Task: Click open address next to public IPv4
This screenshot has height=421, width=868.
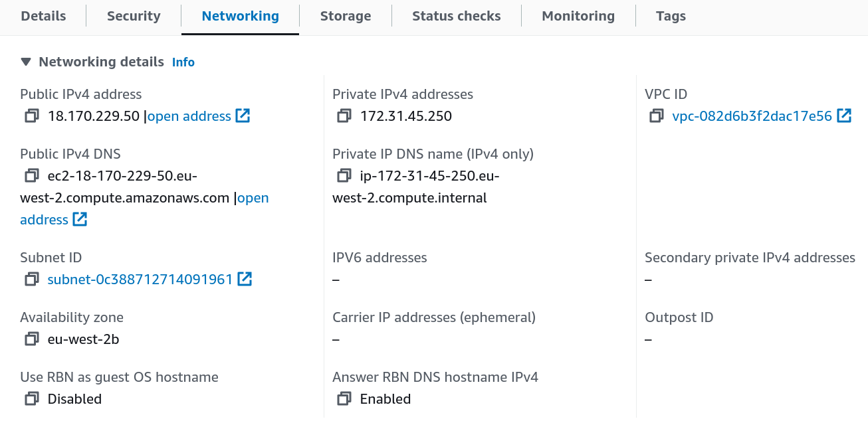Action: (187, 116)
